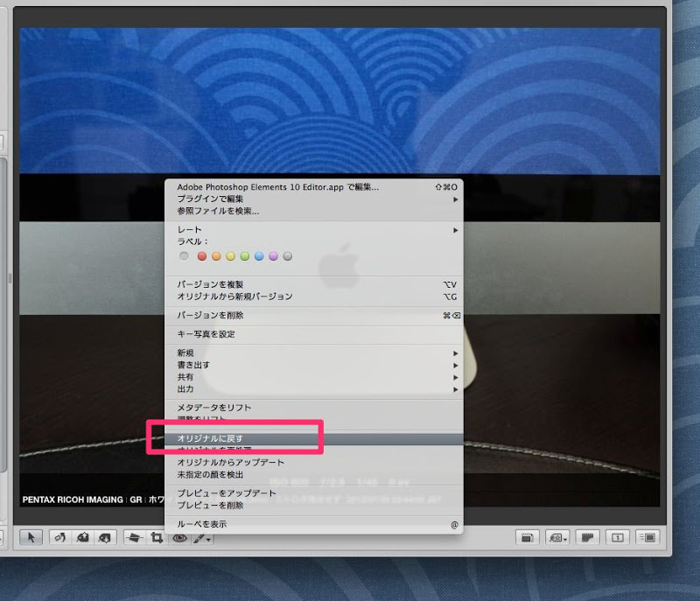Apply the yellow label color
Viewport: 700px width, 601px height.
point(230,256)
